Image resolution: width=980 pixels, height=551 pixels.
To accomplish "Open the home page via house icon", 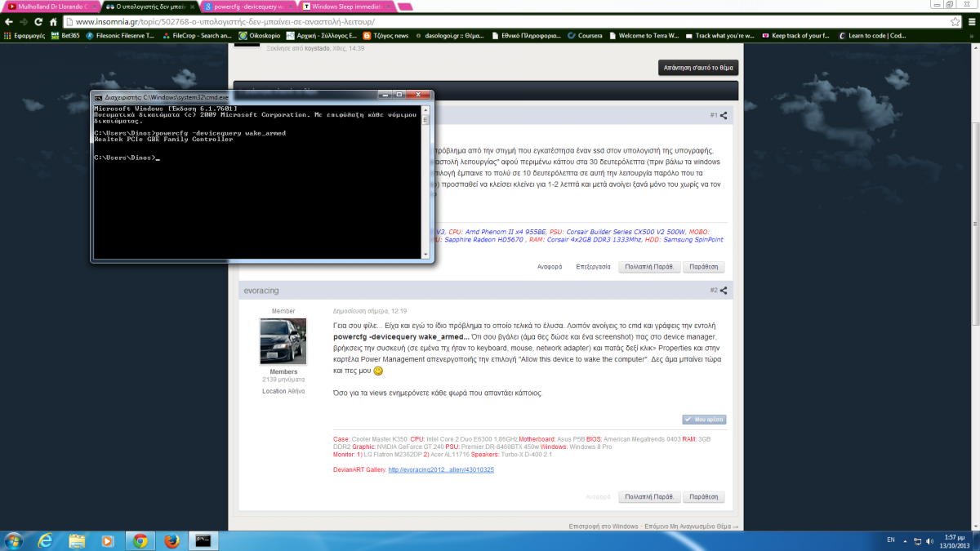I will pos(54,22).
